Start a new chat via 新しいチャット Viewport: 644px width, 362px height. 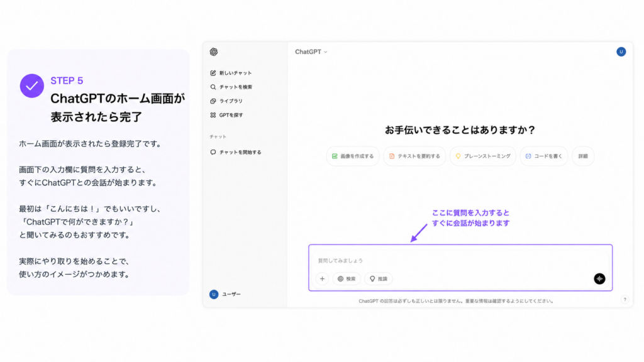(231, 73)
